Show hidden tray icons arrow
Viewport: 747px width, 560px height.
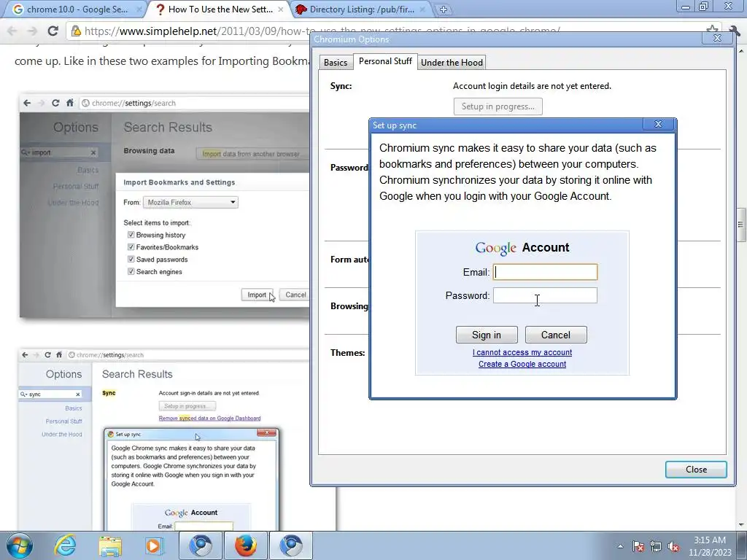coord(620,546)
